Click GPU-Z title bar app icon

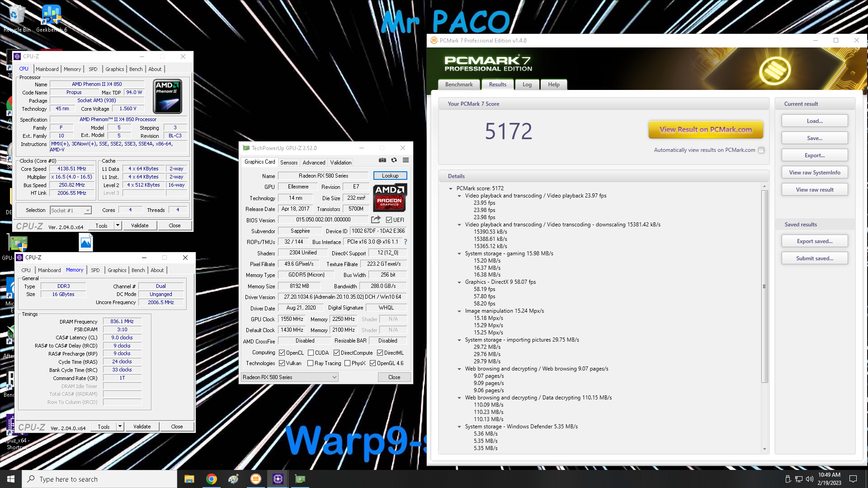pyautogui.click(x=246, y=148)
